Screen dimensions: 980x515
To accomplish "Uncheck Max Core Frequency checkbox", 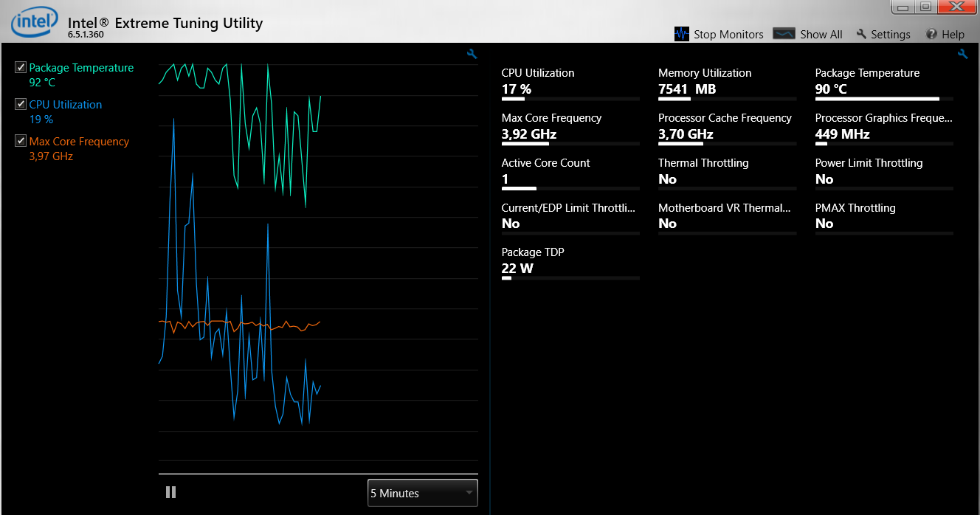I will 21,142.
